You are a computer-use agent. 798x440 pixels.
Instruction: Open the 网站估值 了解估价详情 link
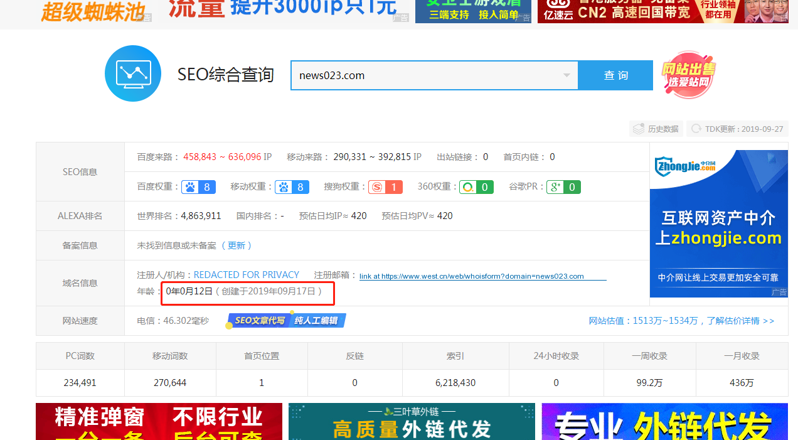point(681,320)
